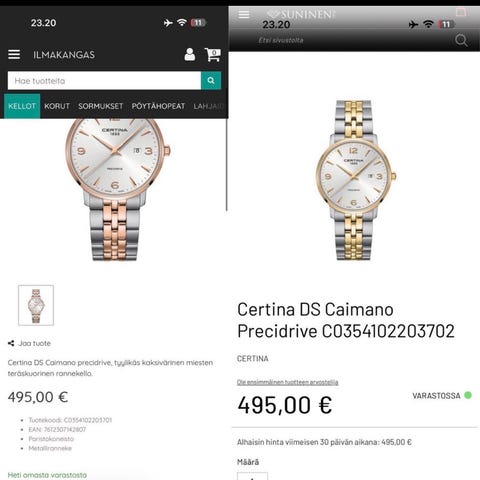Viewport: 480px width, 480px height.
Task: Select the KORUT tab
Action: 57,106
